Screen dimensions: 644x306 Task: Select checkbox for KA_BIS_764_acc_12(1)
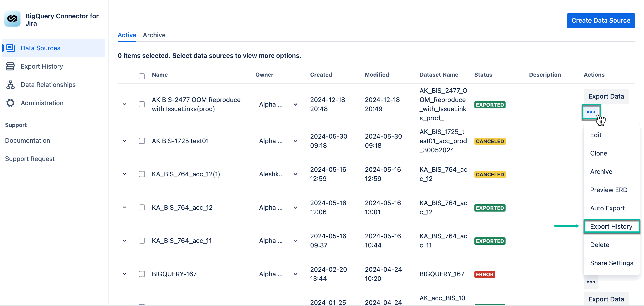point(142,174)
